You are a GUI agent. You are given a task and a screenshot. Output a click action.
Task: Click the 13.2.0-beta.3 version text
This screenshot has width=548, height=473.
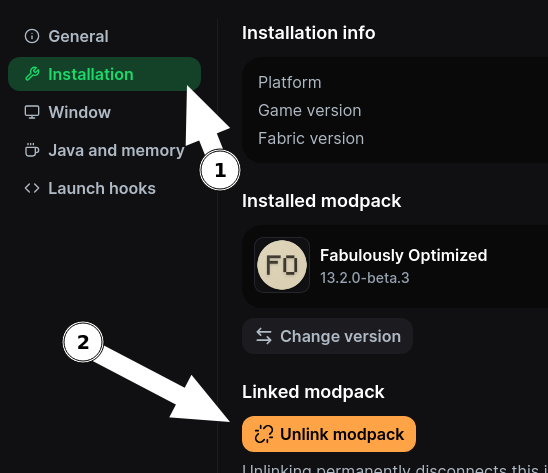coord(365,278)
